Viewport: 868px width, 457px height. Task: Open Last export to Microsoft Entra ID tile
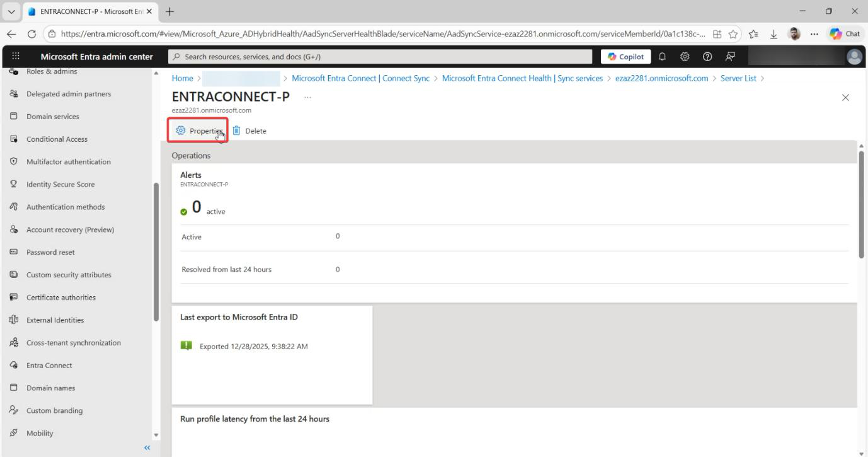tap(272, 355)
